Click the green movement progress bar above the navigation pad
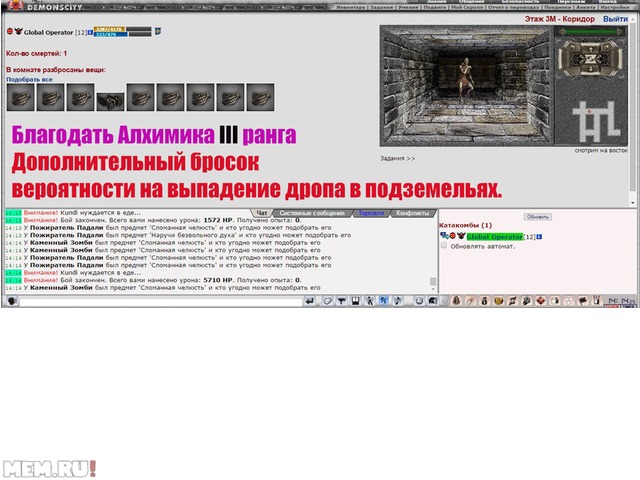Viewport: 640px width, 480px height. (590, 32)
